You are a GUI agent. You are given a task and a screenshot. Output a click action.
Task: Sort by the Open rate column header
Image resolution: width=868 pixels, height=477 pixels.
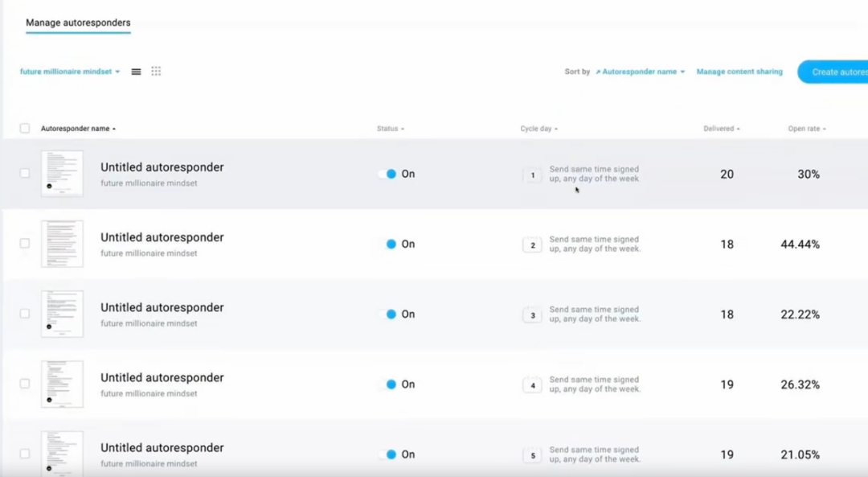click(x=806, y=129)
